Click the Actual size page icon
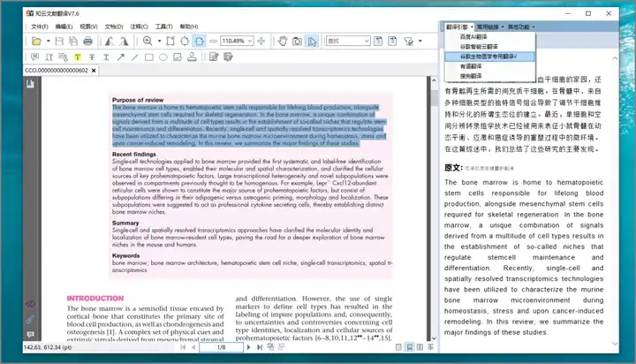Screen dimensions: 636x364 point(170,41)
